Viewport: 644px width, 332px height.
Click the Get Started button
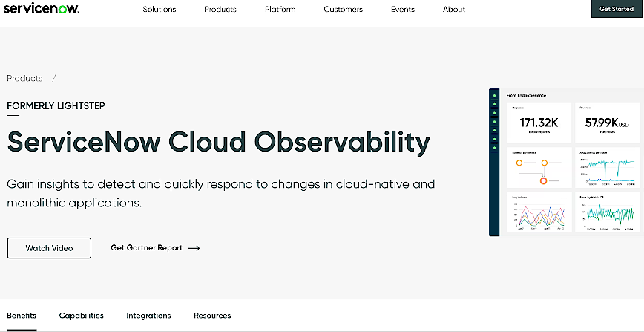coord(617,9)
